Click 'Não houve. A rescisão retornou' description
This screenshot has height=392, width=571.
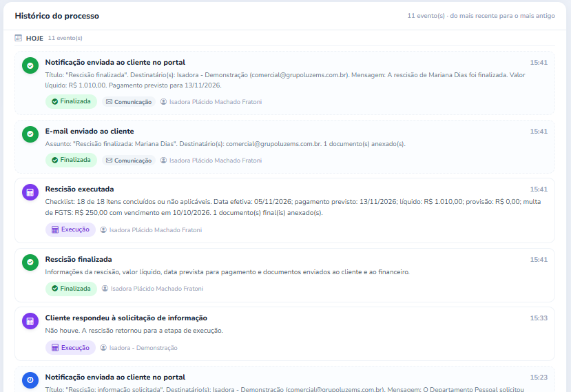pyautogui.click(x=134, y=331)
